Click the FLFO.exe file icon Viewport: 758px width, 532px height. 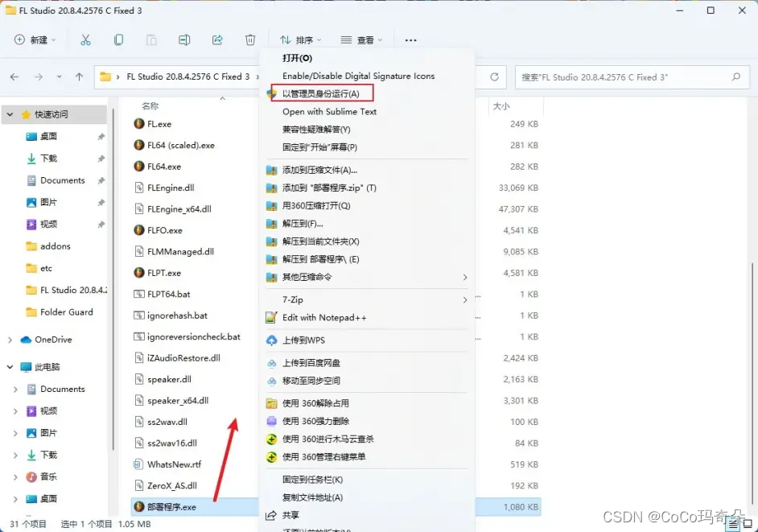click(138, 230)
